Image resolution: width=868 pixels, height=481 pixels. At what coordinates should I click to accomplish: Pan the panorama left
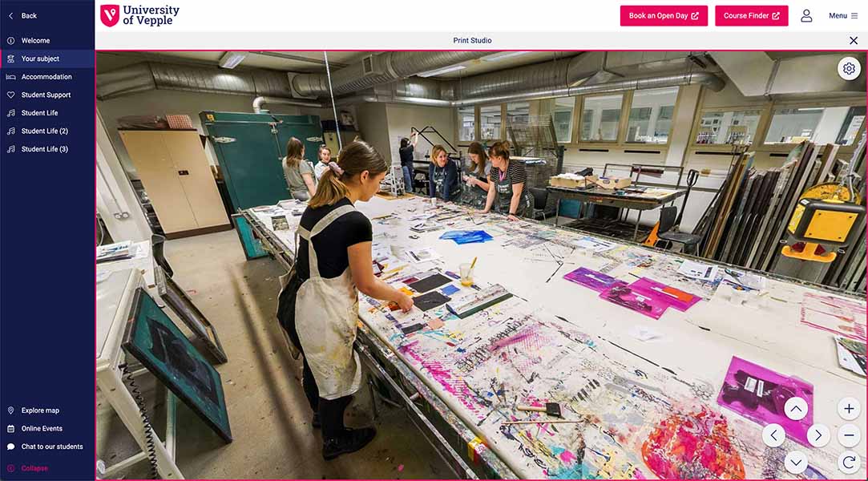[x=773, y=435]
